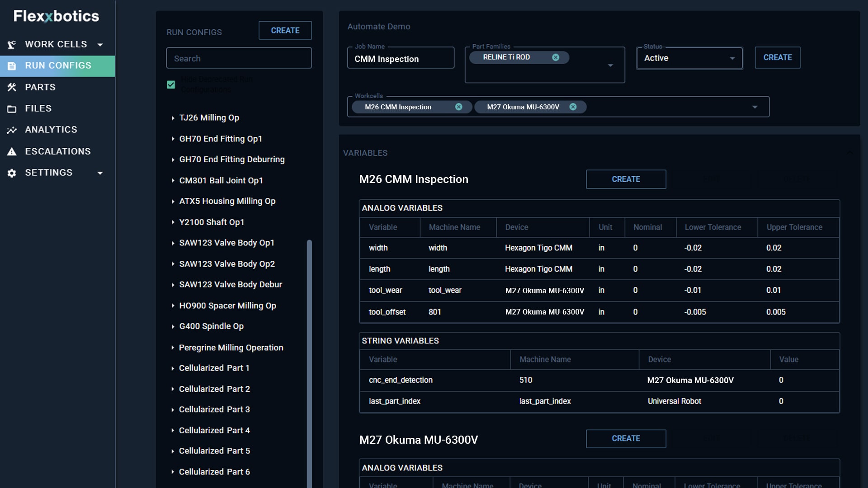Select Cellularized Part 6 config
Viewport: 868px width, 488px height.
pos(214,472)
